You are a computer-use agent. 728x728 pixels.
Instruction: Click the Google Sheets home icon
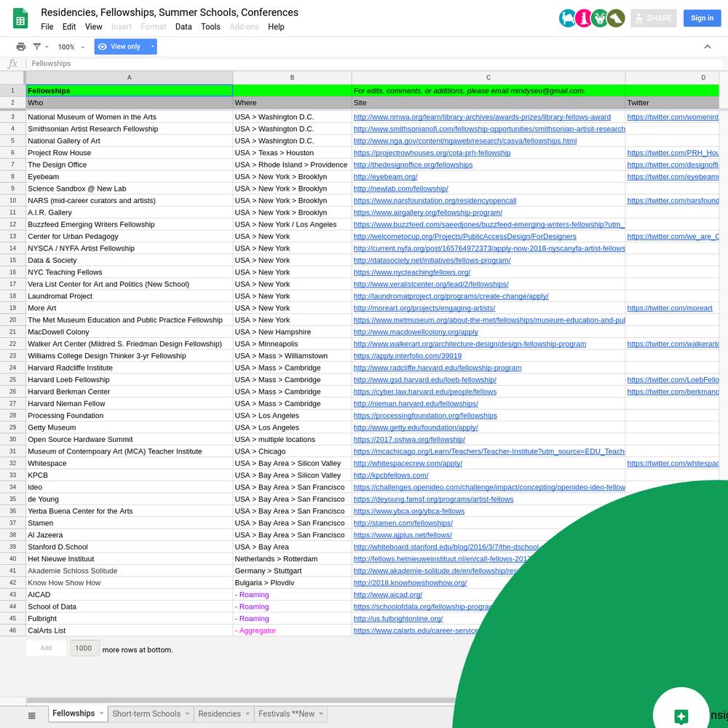pos(20,20)
